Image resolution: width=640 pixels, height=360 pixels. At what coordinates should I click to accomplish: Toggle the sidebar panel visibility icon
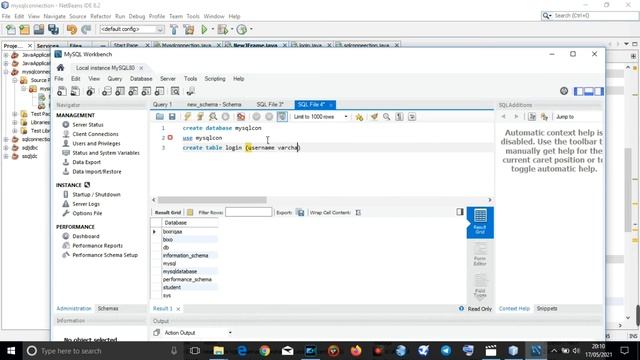(x=578, y=91)
